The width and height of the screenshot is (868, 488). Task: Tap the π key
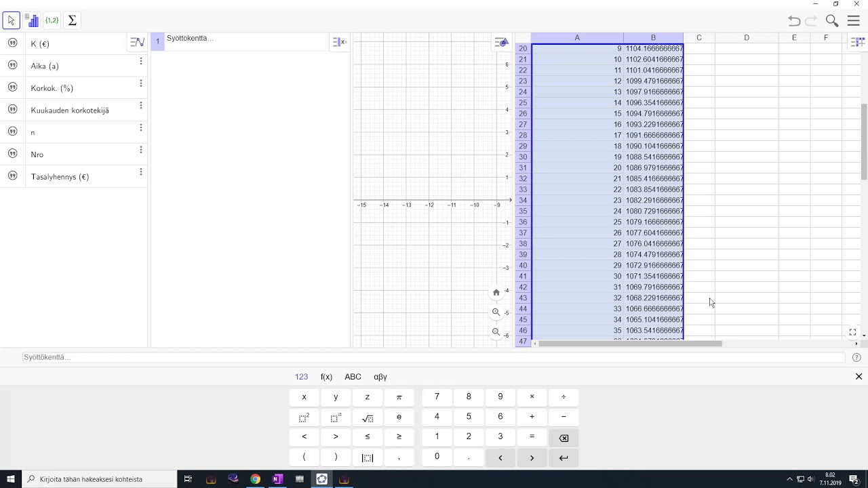399,397
